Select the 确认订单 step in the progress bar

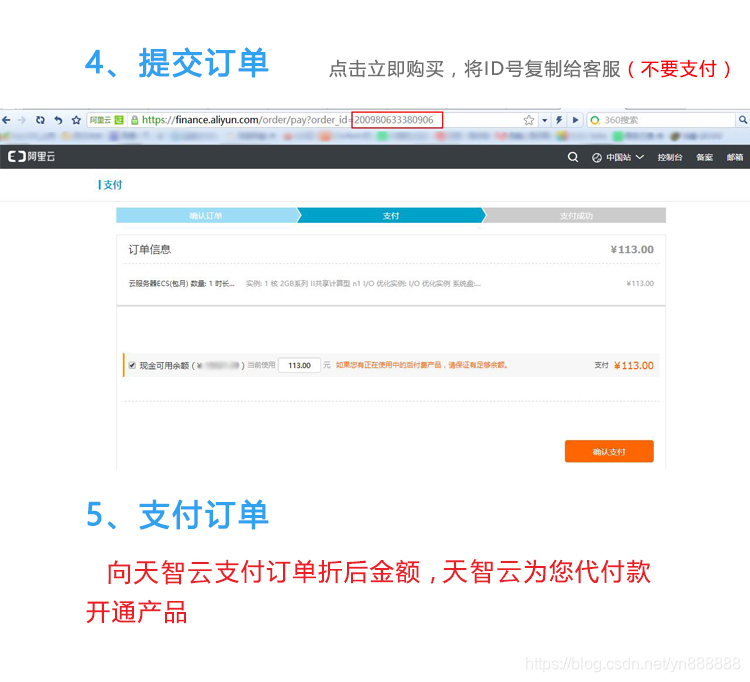[x=207, y=216]
